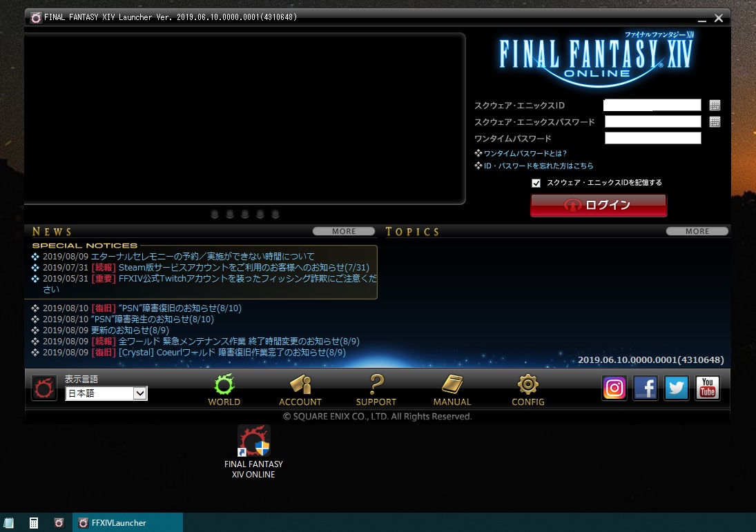
Task: Toggle the remember Square Enix ID checkbox
Action: (536, 183)
